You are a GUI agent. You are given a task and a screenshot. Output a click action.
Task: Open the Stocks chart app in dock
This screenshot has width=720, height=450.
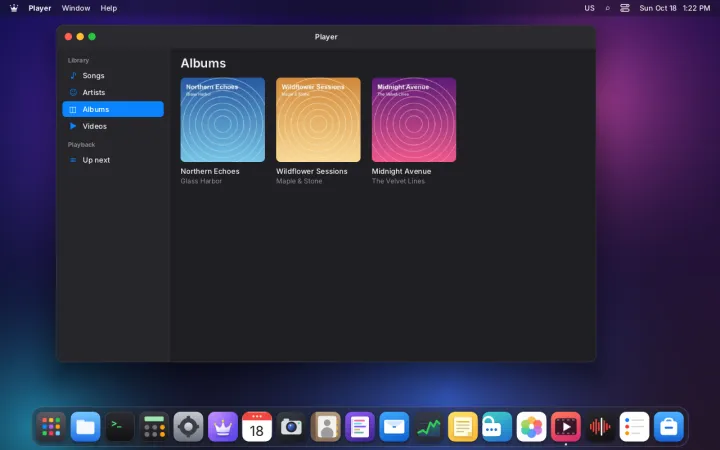pos(428,427)
